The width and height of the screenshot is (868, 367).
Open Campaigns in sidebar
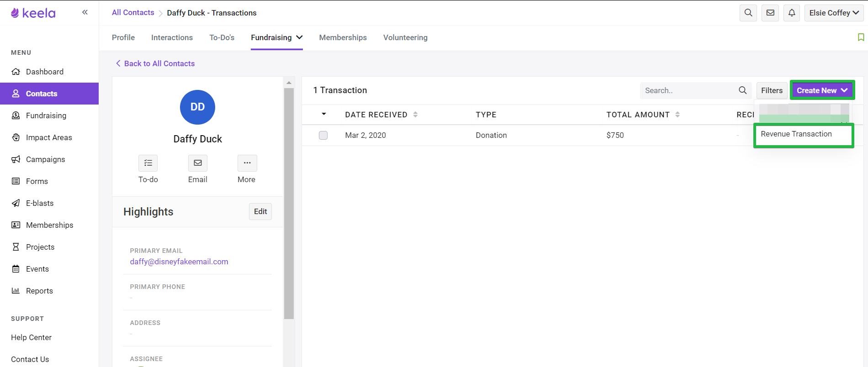coord(49,159)
